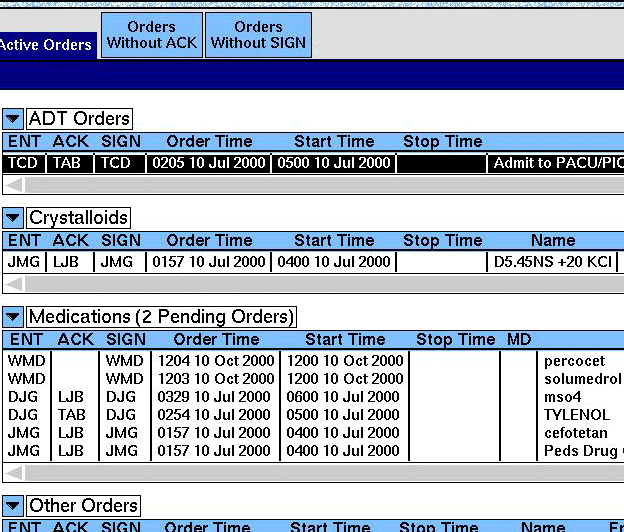The image size is (624, 532).
Task: Click the mso4 medication row
Action: pos(560,397)
